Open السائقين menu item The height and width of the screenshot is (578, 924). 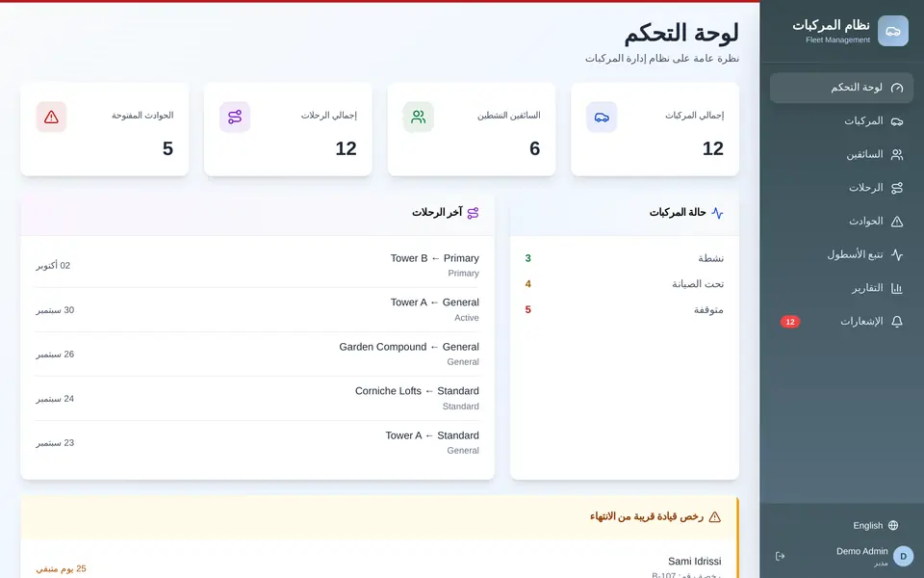click(x=841, y=154)
